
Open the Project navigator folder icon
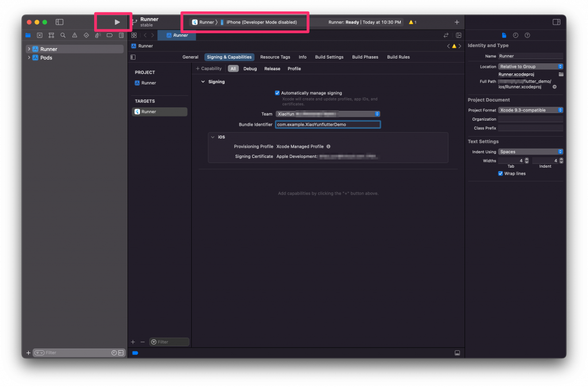click(x=28, y=35)
